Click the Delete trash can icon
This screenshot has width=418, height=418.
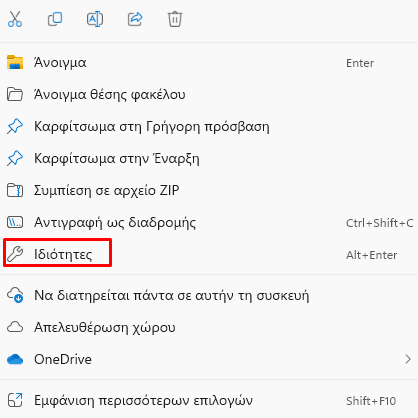click(x=175, y=19)
